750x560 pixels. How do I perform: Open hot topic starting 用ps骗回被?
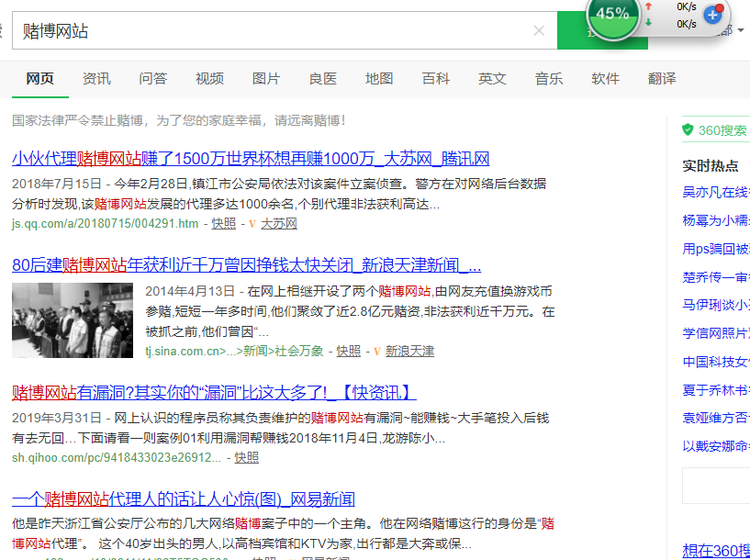click(716, 249)
